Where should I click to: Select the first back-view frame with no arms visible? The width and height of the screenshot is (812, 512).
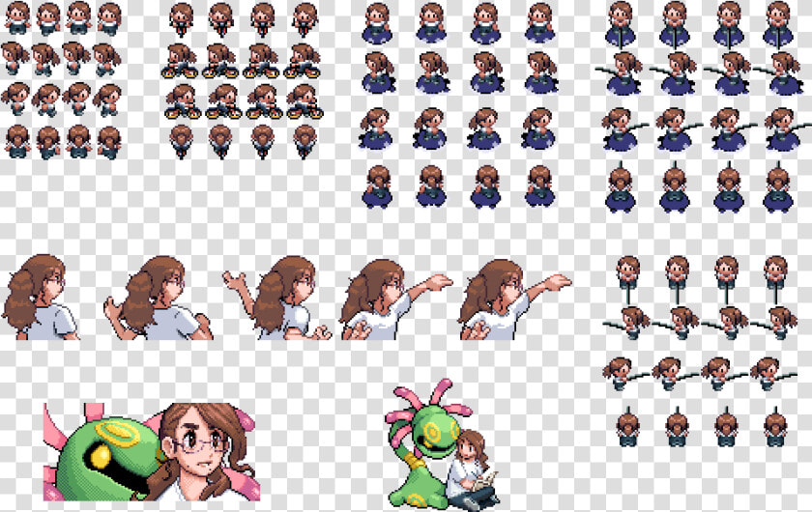pyautogui.click(x=41, y=297)
